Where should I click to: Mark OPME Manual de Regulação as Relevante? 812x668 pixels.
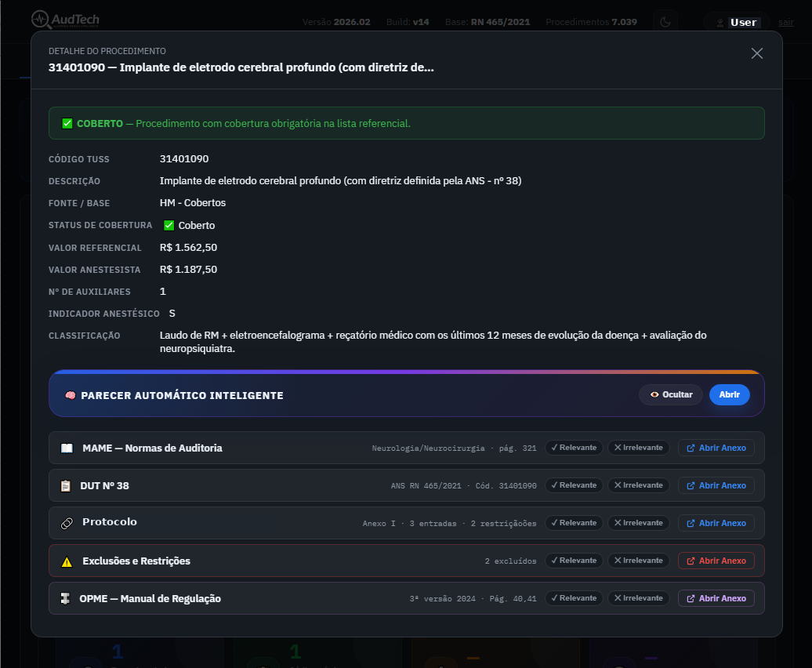[574, 598]
